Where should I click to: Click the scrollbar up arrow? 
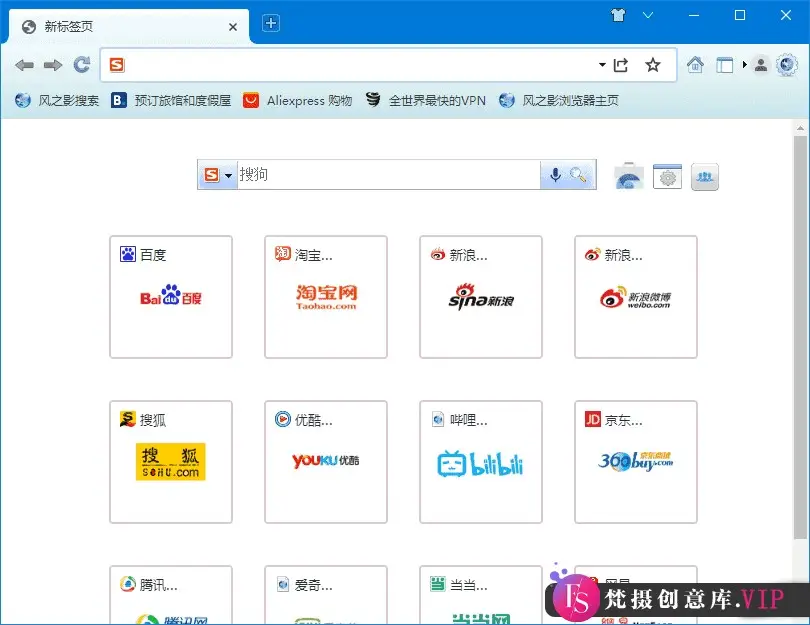click(800, 128)
